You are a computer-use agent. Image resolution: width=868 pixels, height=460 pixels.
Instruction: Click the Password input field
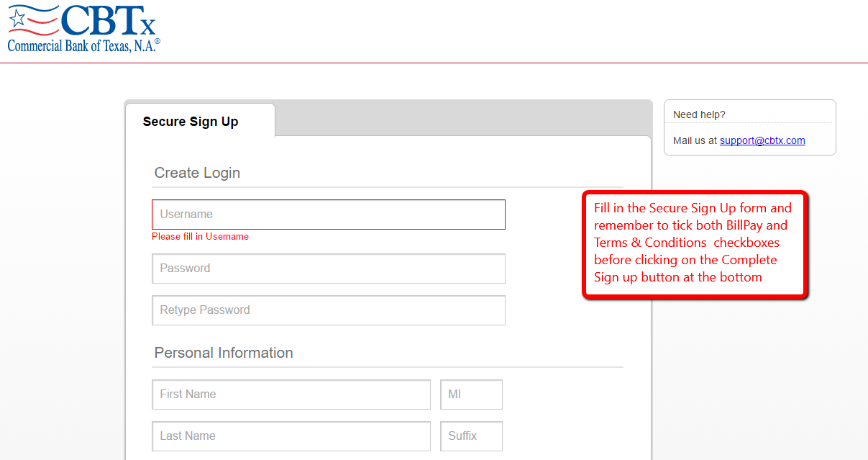[x=328, y=269]
